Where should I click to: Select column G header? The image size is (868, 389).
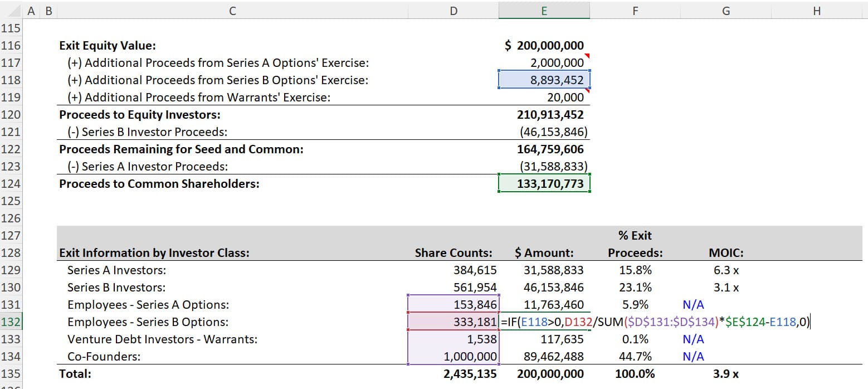click(725, 11)
